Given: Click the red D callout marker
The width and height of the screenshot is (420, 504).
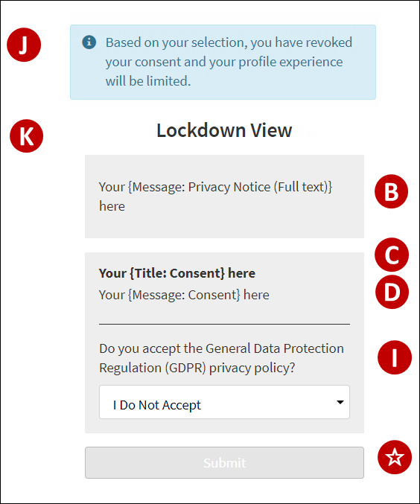Looking at the screenshot, I should pyautogui.click(x=392, y=292).
